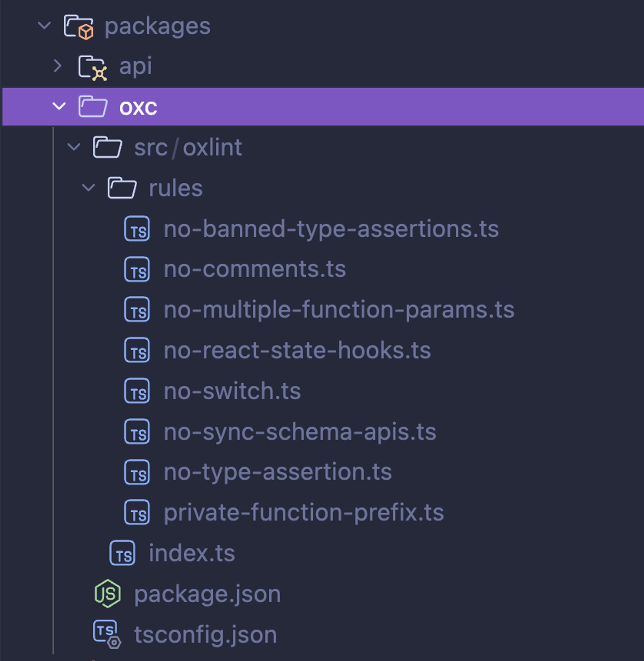644x661 pixels.
Task: Click the rules folder icon
Action: click(122, 188)
